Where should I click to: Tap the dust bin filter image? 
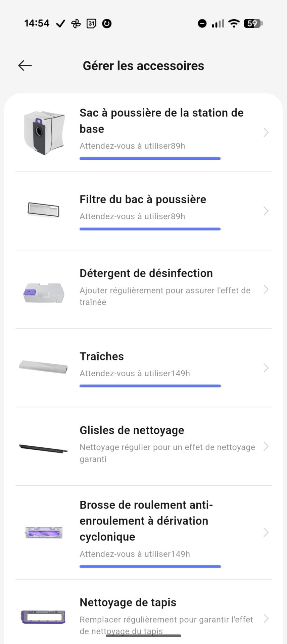point(43,210)
